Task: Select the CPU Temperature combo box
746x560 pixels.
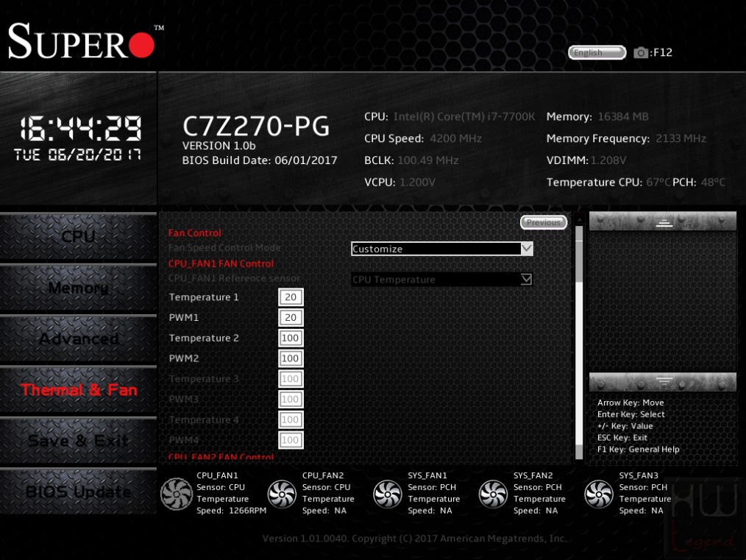Action: pos(442,280)
